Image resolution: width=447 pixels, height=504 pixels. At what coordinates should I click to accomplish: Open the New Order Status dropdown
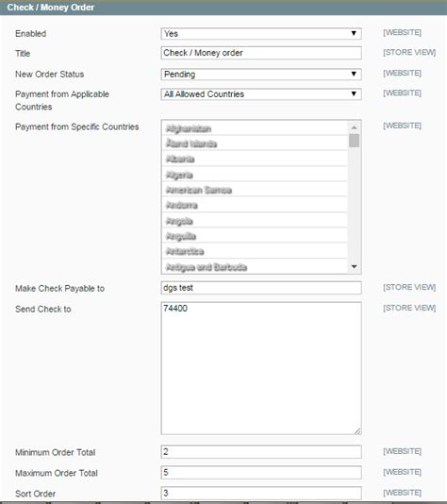point(261,75)
